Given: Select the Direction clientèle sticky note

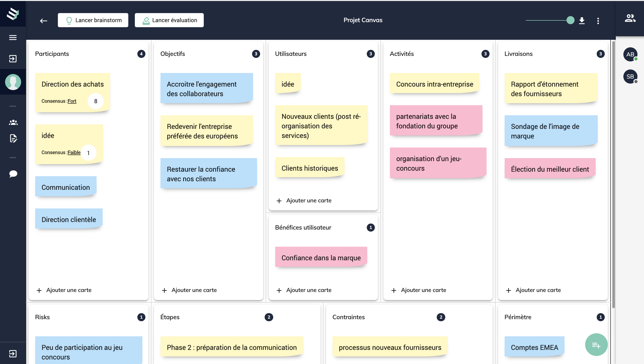Looking at the screenshot, I should point(69,219).
